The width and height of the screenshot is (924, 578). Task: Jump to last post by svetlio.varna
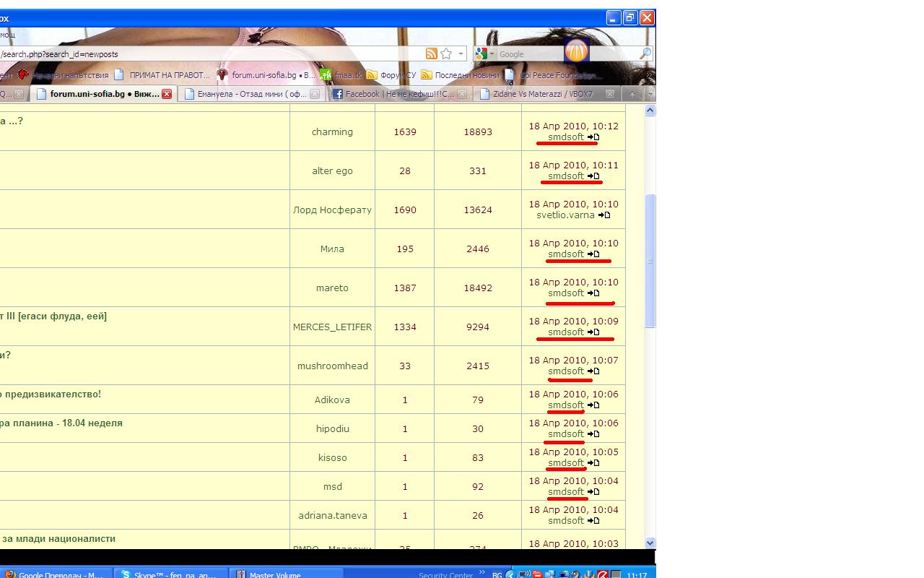[605, 215]
